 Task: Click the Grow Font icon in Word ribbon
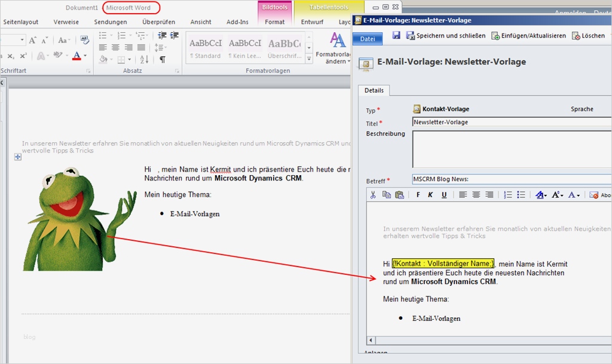pos(33,40)
